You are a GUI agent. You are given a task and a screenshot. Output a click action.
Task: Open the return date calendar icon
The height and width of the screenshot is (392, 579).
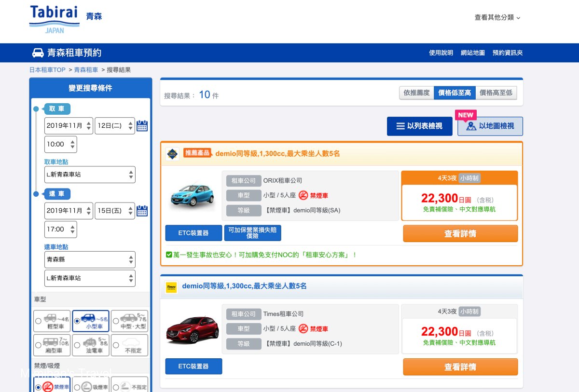(142, 211)
